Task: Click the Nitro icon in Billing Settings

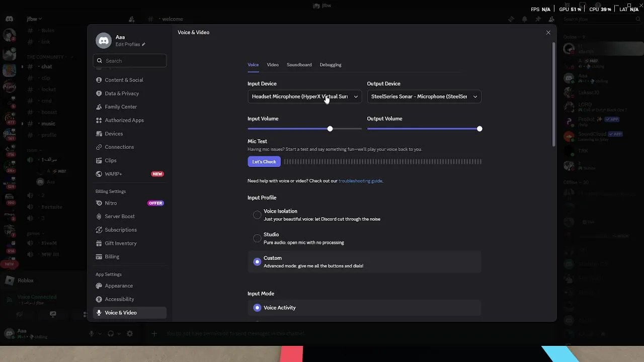Action: point(99,203)
